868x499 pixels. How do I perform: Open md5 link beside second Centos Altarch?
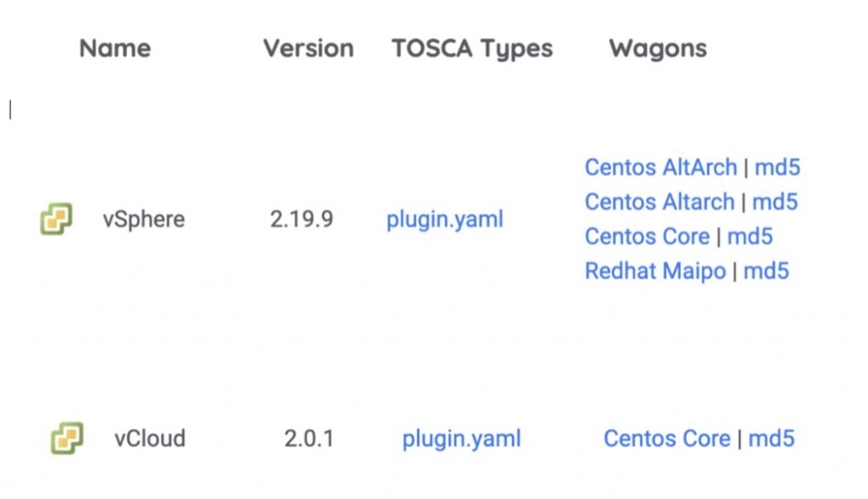(x=775, y=202)
